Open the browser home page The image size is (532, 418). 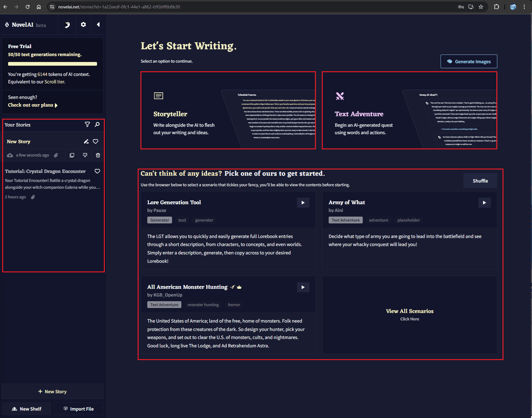pos(39,7)
